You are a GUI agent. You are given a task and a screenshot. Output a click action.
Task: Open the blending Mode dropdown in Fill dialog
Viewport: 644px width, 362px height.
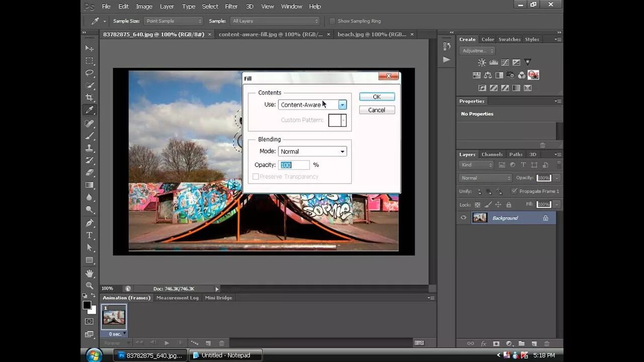point(312,151)
